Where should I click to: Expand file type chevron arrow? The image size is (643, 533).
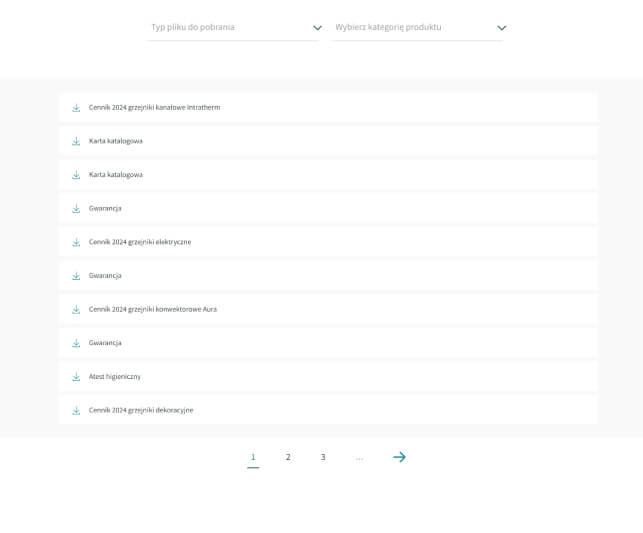pos(317,28)
